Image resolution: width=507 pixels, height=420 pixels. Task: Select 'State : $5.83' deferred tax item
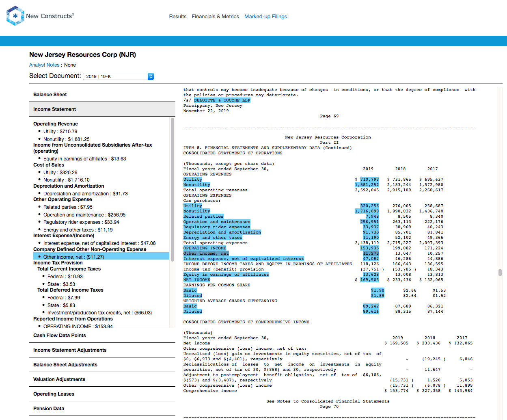pos(61,305)
